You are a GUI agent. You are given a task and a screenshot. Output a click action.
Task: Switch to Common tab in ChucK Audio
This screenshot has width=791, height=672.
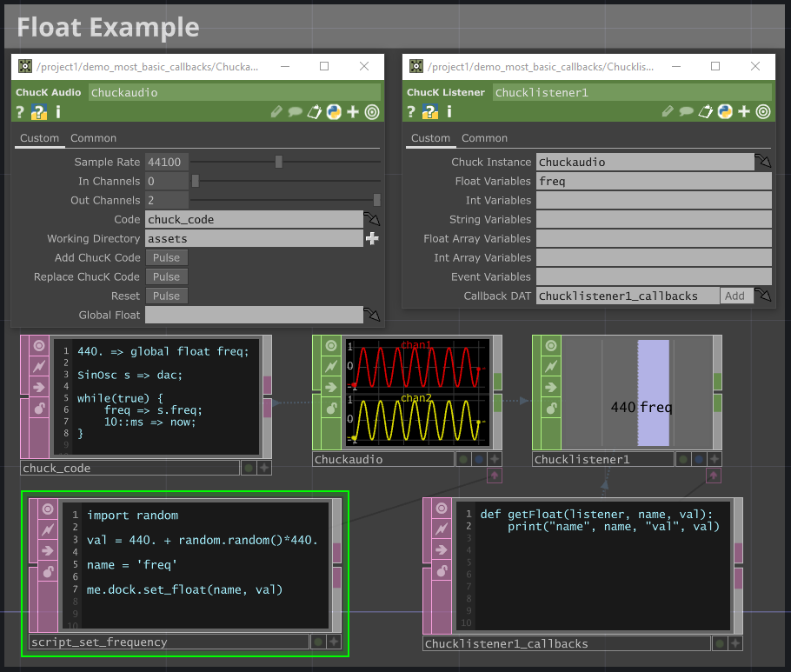pos(93,138)
